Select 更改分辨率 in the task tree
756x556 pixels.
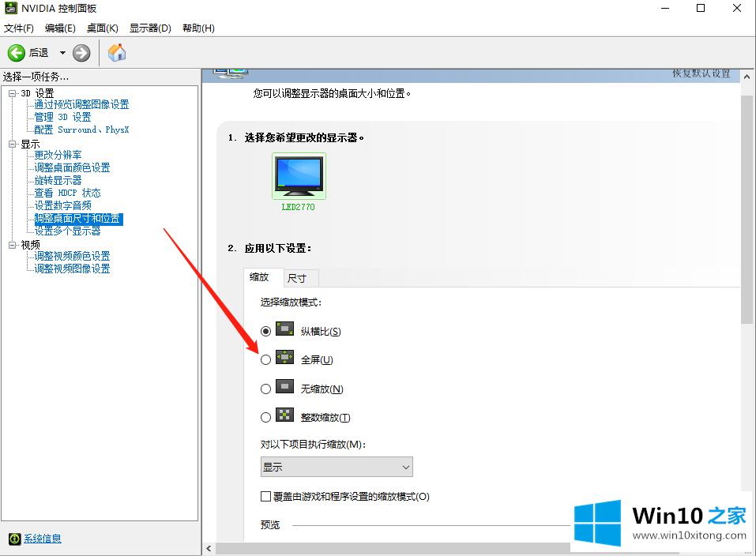pos(58,155)
